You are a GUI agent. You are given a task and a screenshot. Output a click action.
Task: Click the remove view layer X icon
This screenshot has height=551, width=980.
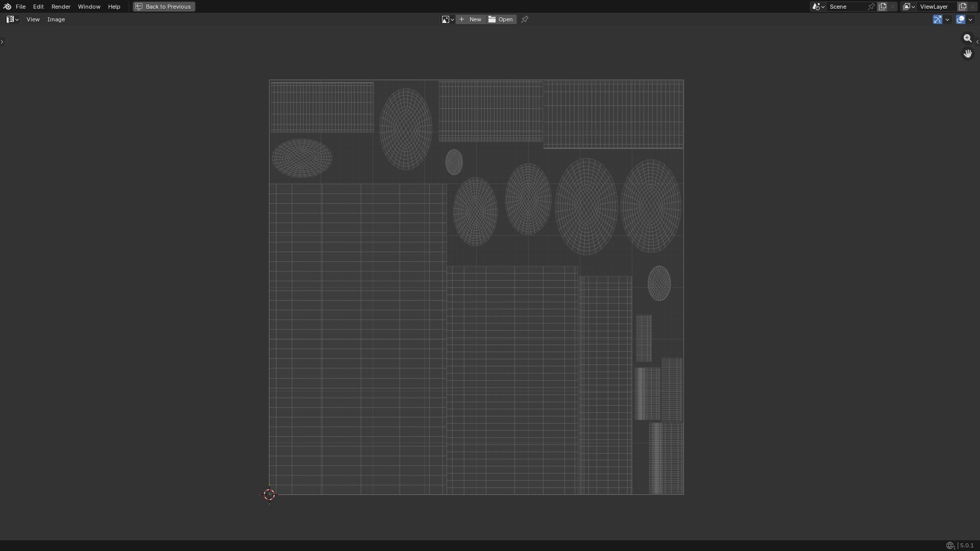(x=973, y=7)
